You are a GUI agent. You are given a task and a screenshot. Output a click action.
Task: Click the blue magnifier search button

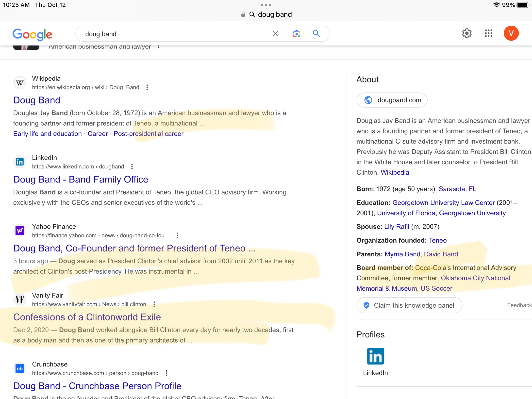pos(316,34)
